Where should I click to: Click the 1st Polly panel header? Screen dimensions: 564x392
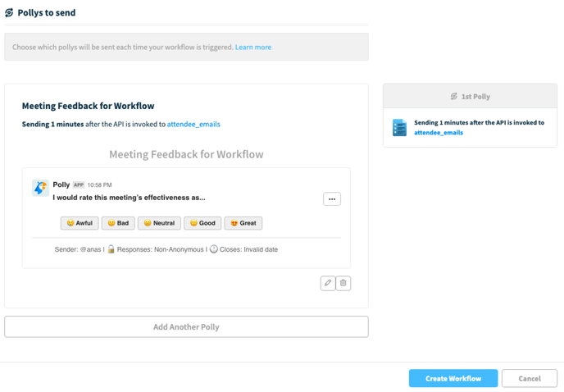[470, 96]
